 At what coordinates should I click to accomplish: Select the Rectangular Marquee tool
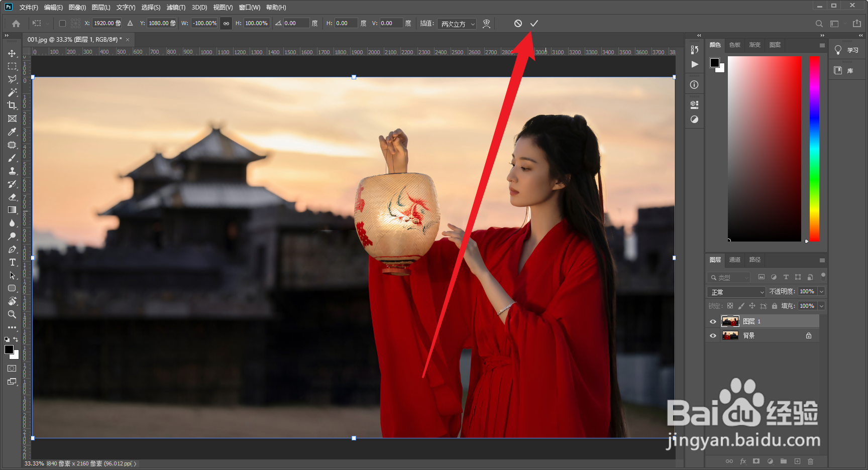(12, 66)
